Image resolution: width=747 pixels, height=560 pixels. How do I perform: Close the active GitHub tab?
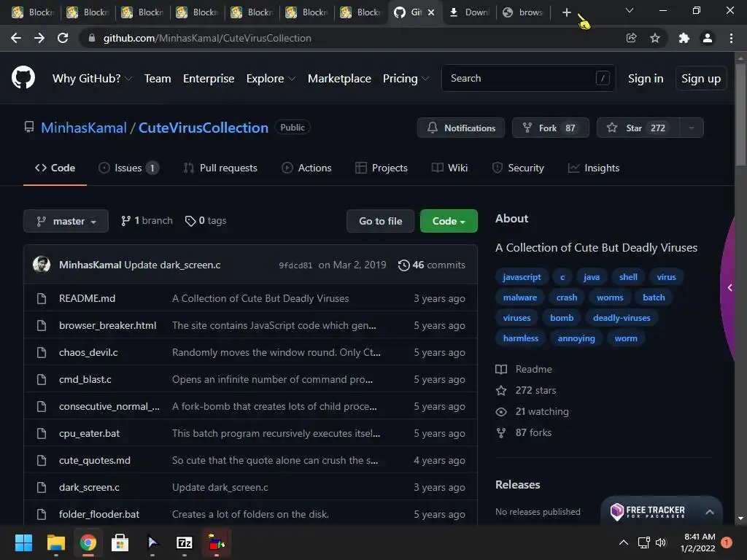[x=431, y=12]
